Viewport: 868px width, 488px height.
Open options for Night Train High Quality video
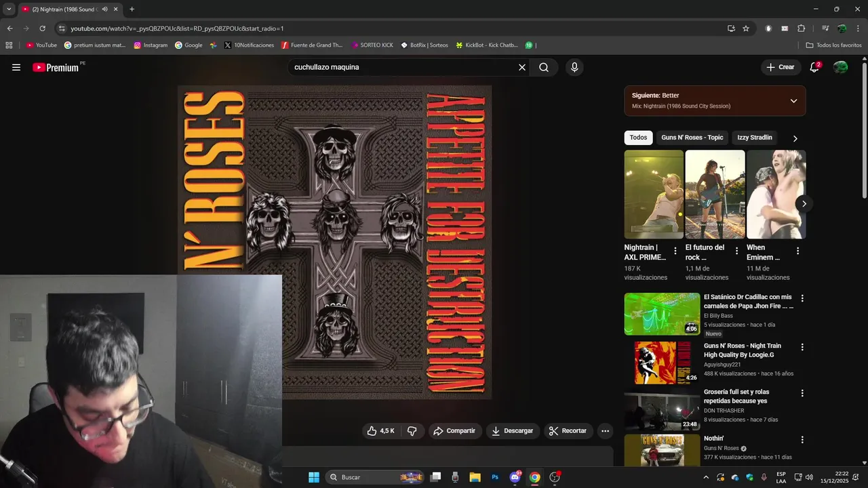tap(802, 347)
